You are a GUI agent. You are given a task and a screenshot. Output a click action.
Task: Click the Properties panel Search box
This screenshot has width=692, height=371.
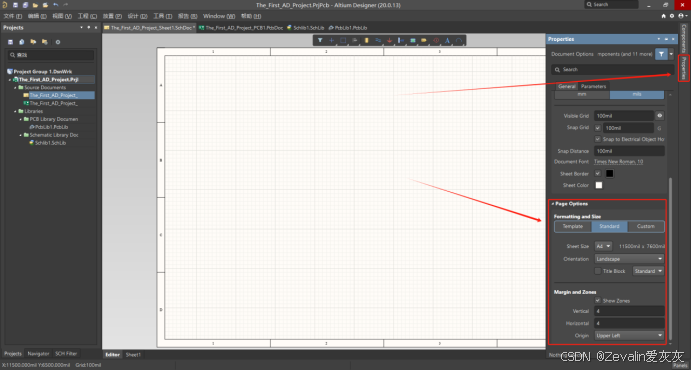(613, 69)
